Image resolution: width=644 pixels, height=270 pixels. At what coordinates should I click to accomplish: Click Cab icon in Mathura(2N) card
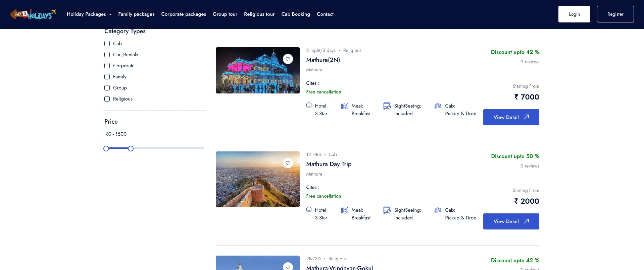(x=438, y=106)
